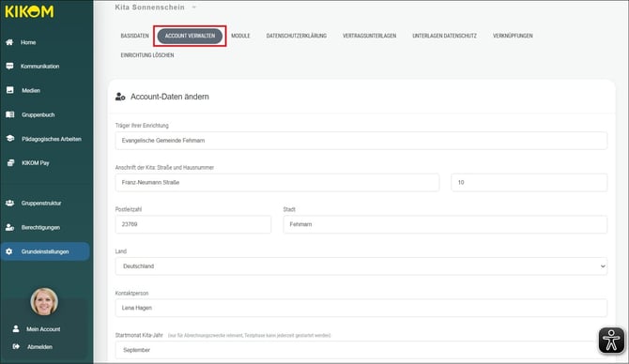Click the Account-Daten ändern heading
Viewport: 629px width, 364px height.
pos(170,97)
